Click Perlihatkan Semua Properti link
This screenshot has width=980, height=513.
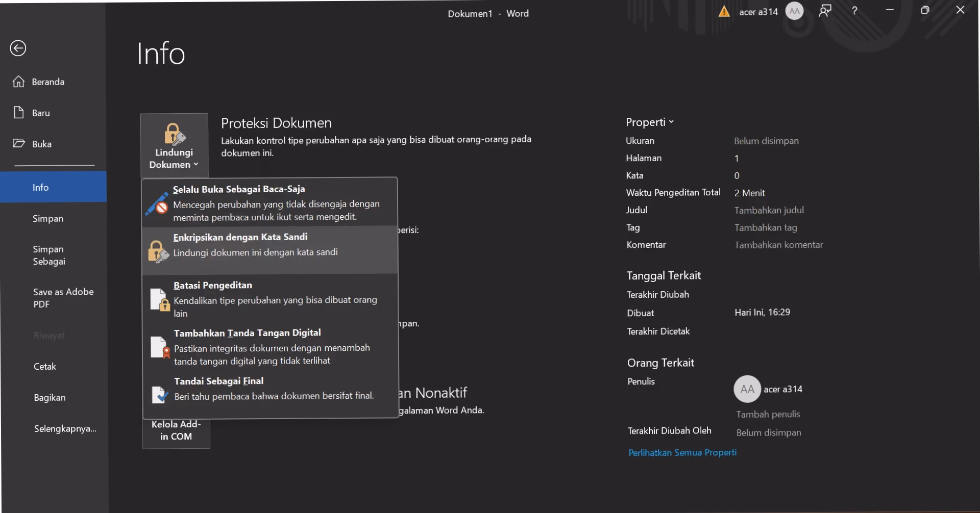coord(682,452)
